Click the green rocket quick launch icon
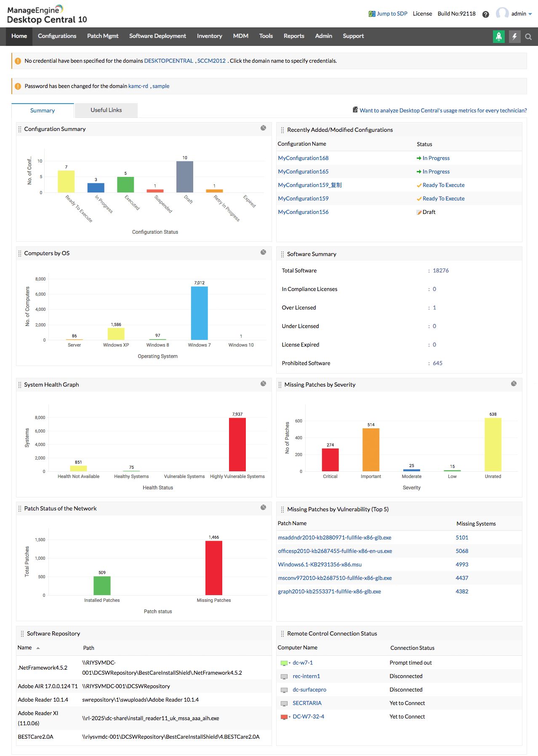The image size is (538, 756). (499, 37)
